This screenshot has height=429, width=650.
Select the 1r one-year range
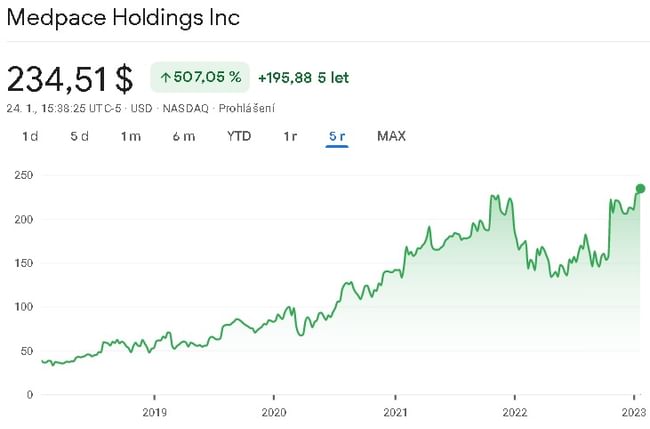[x=289, y=136]
